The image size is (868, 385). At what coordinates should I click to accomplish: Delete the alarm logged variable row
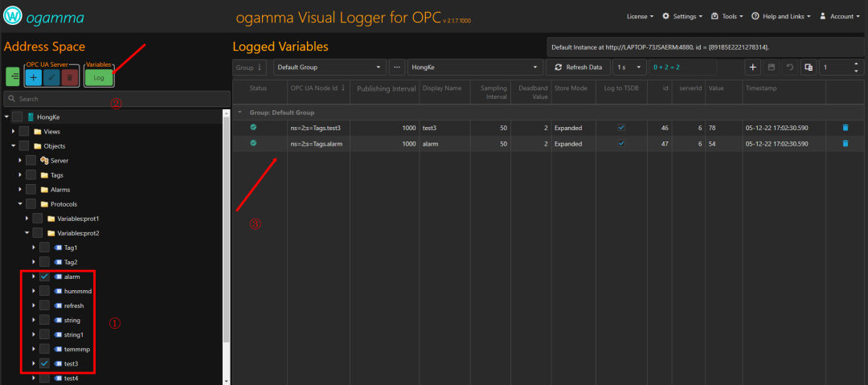[x=845, y=144]
